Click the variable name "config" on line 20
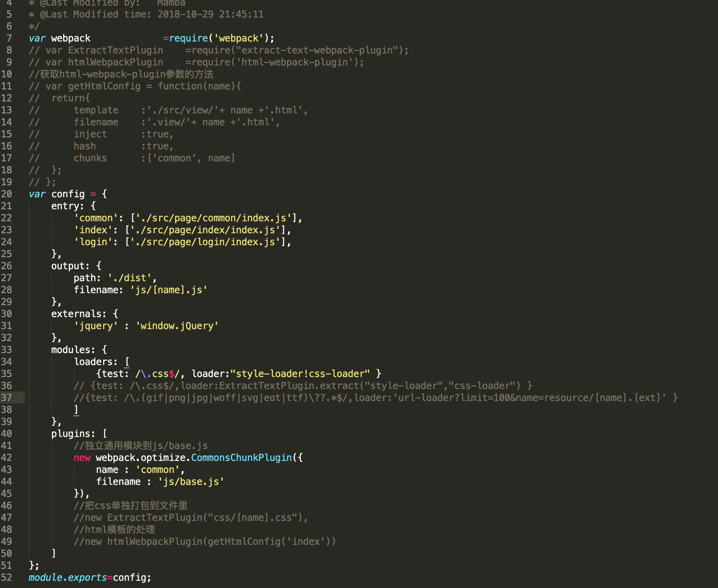Screen dimensions: 718x588 [68, 194]
